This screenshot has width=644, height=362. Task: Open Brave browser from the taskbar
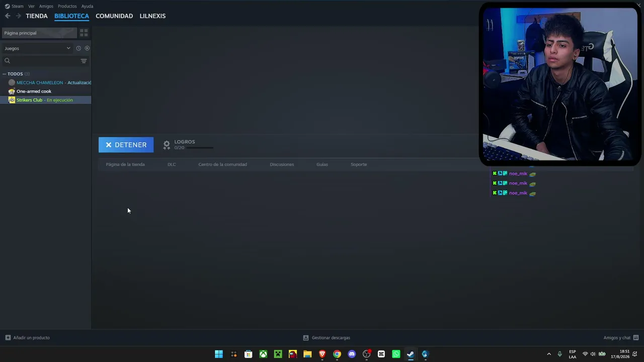pos(322,354)
